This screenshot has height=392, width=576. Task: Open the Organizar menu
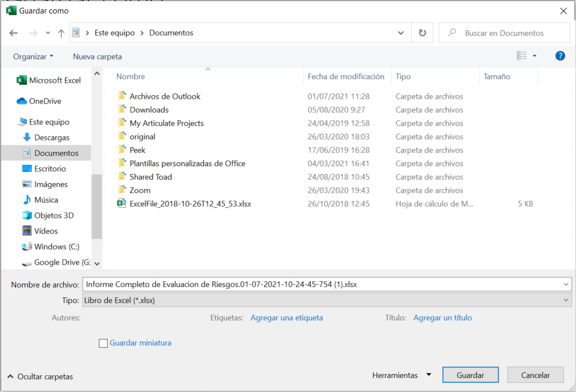33,56
